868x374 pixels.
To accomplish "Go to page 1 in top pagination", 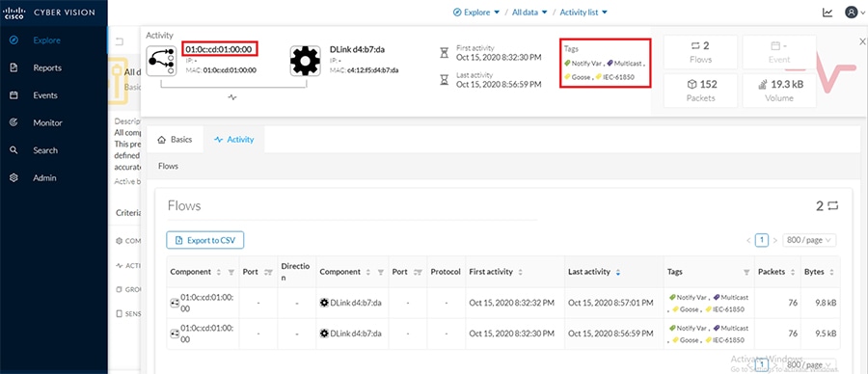I will tap(762, 240).
